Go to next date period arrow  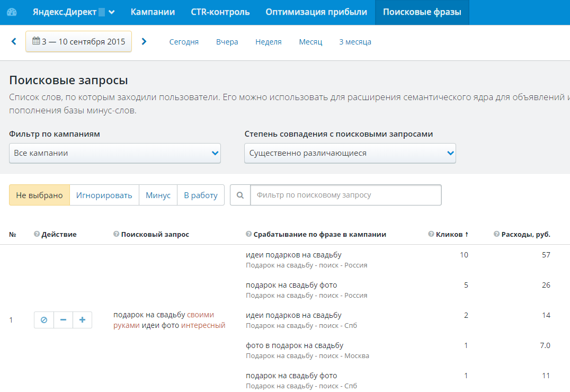pyautogui.click(x=144, y=41)
